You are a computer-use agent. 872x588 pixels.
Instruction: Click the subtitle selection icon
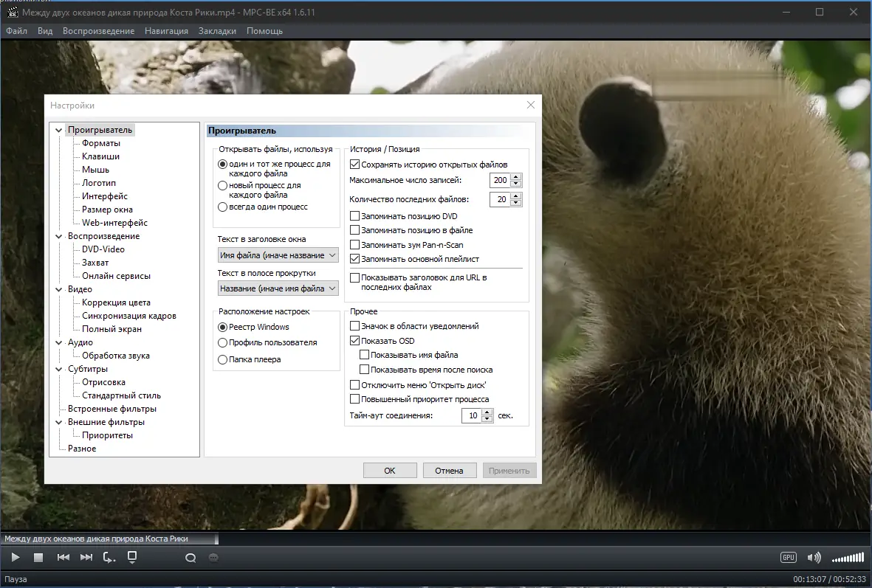coord(213,558)
